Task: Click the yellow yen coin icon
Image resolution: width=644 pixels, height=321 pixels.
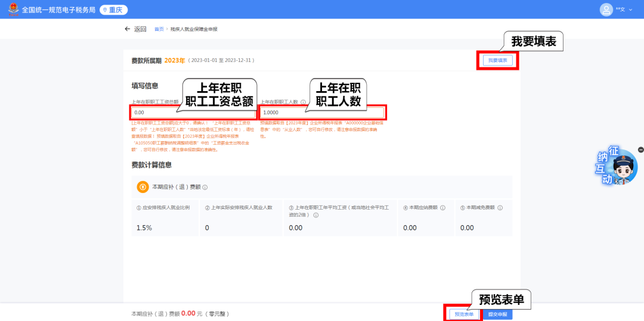Action: 143,187
